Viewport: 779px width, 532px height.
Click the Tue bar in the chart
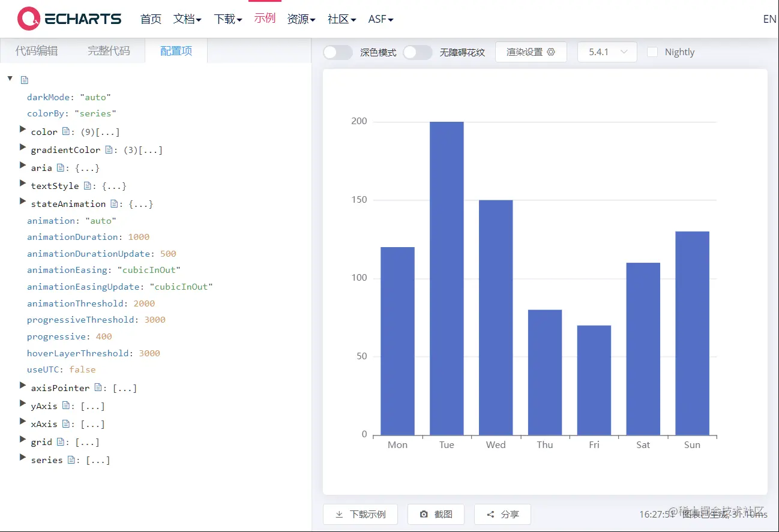pos(447,278)
